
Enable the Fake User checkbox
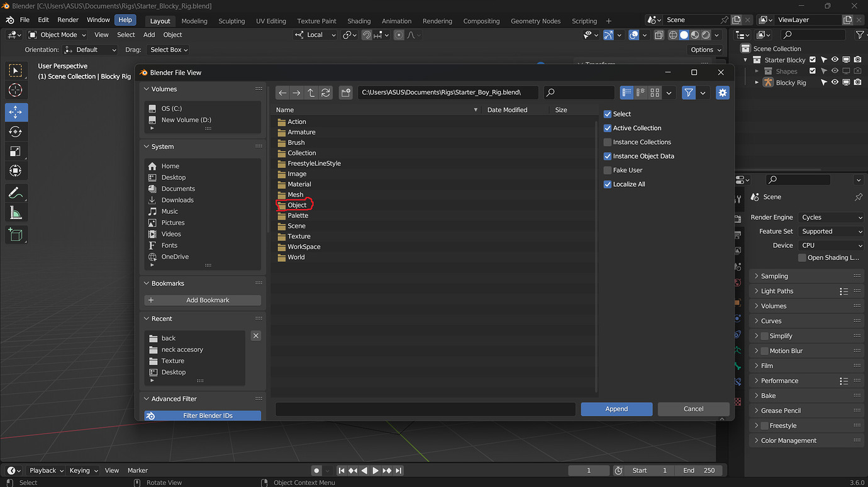(x=608, y=170)
